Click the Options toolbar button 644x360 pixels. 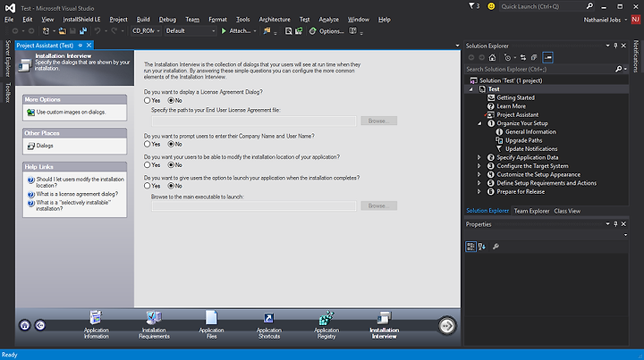327,30
